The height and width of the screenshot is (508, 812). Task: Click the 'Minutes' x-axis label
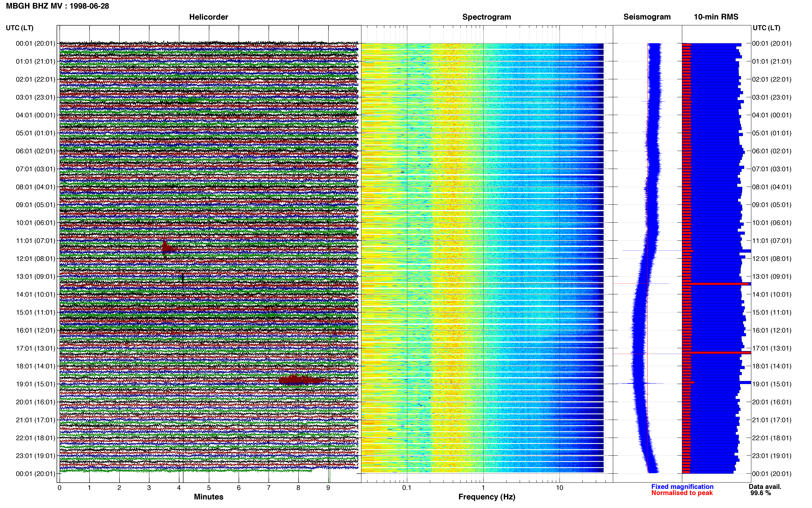click(x=209, y=497)
